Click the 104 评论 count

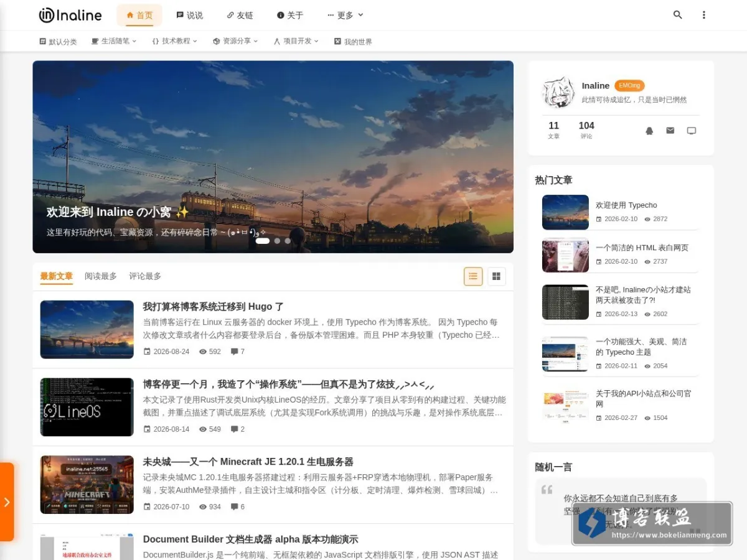point(586,130)
